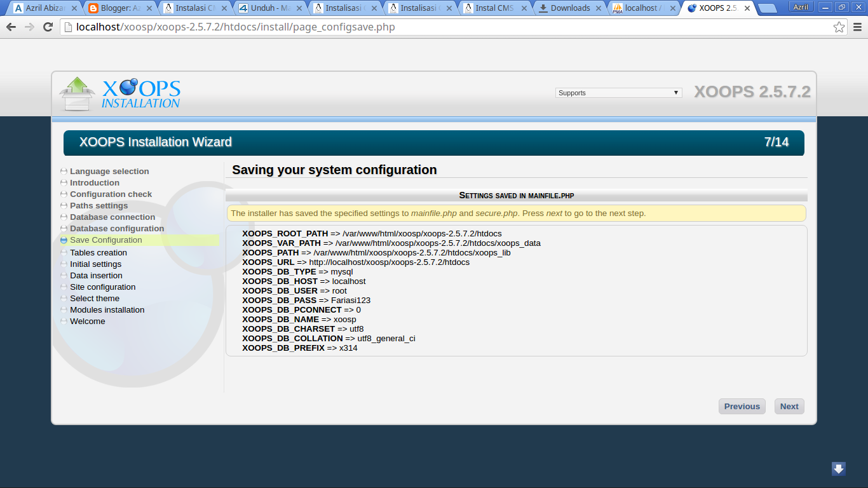The width and height of the screenshot is (868, 488).
Task: Click the Modules installation step
Action: [107, 310]
